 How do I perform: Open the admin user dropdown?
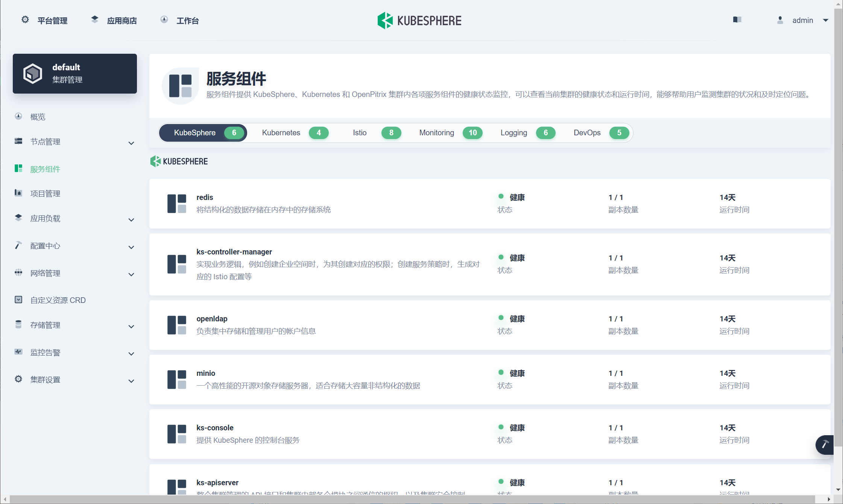pos(826,20)
